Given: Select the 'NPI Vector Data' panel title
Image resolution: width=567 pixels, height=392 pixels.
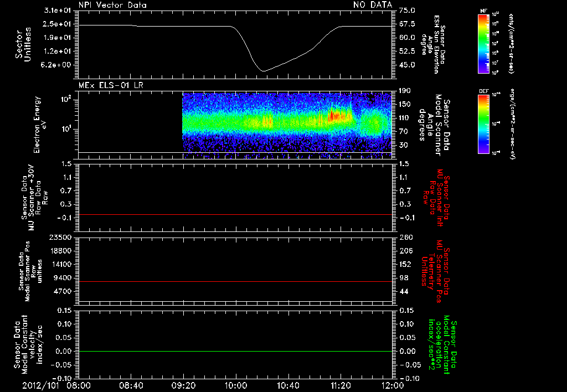Looking at the screenshot, I should point(112,5).
